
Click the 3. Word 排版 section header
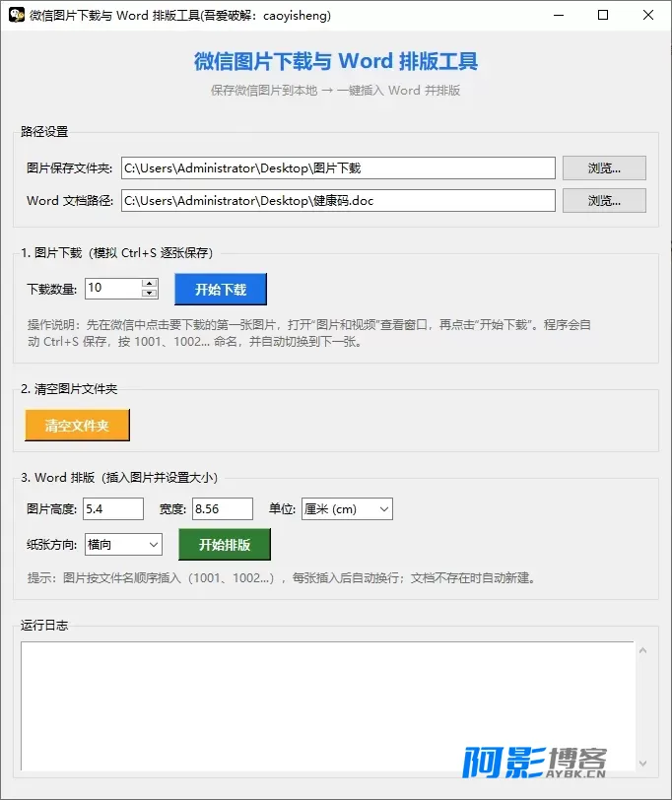click(119, 478)
